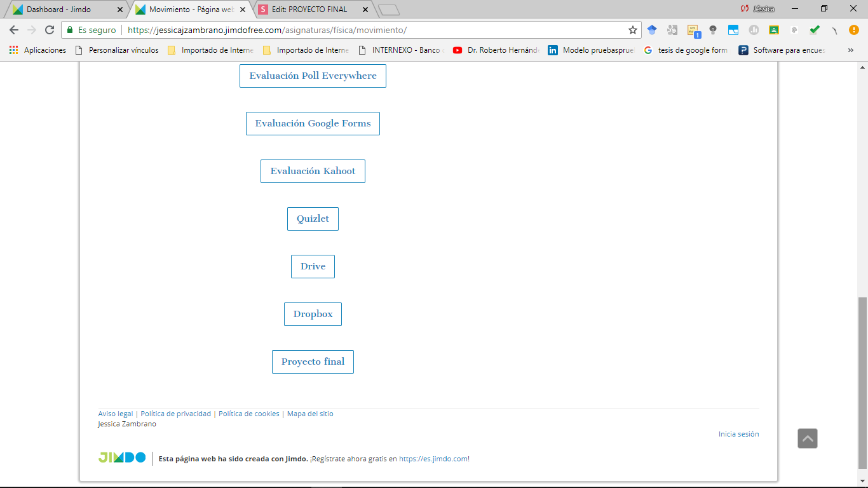Screen dimensions: 868x488
Task: Open the extension with the blue 1 badge
Action: click(693, 30)
